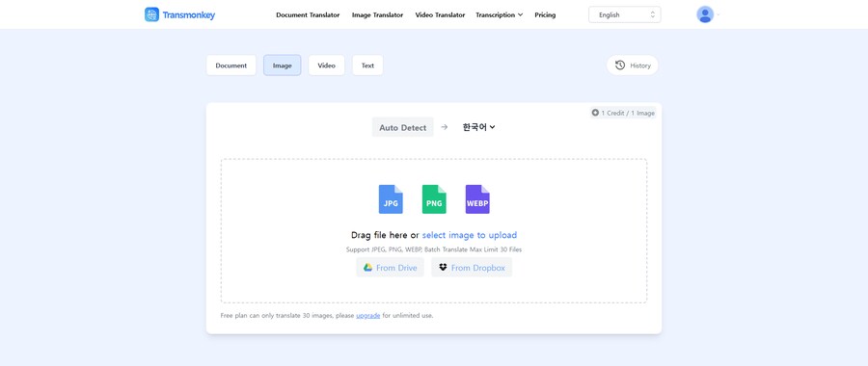The height and width of the screenshot is (366, 868).
Task: Click the Google Drive icon
Action: pyautogui.click(x=367, y=268)
